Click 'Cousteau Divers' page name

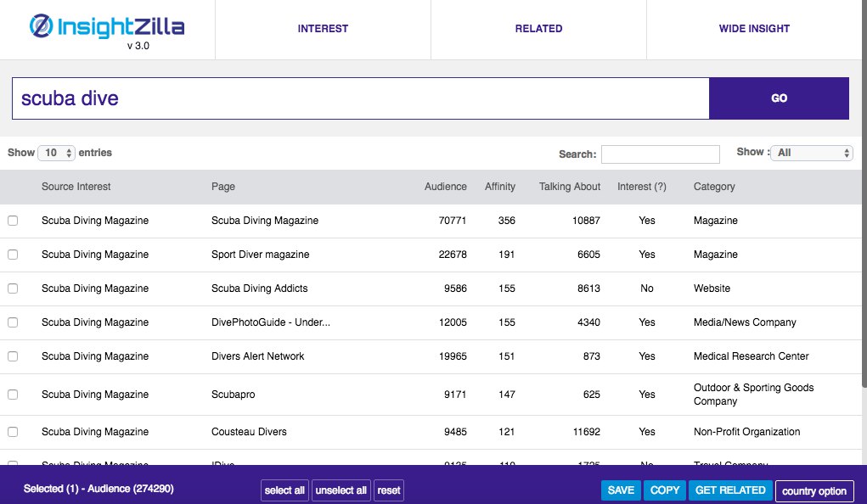249,432
